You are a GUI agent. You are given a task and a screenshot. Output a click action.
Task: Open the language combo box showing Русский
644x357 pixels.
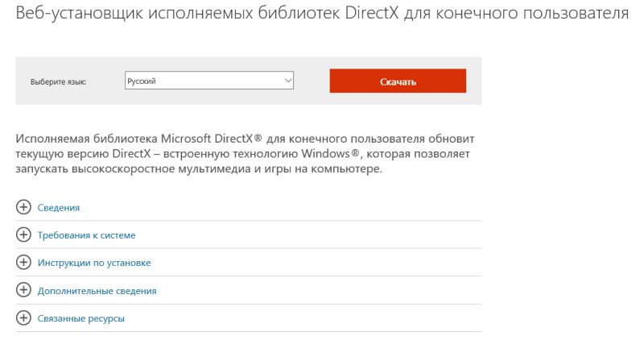tap(209, 81)
